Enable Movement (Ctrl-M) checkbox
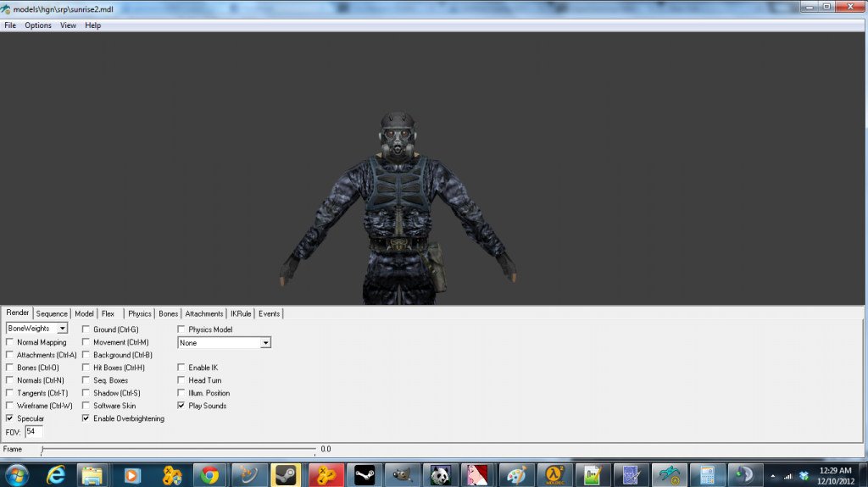The height and width of the screenshot is (487, 868). click(x=86, y=342)
